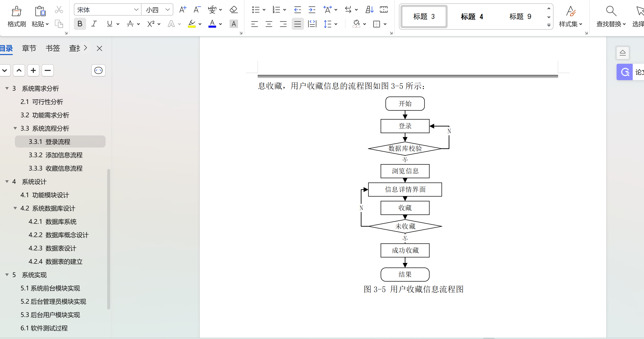
Task: Switch to the 章节 tab
Action: pyautogui.click(x=29, y=48)
